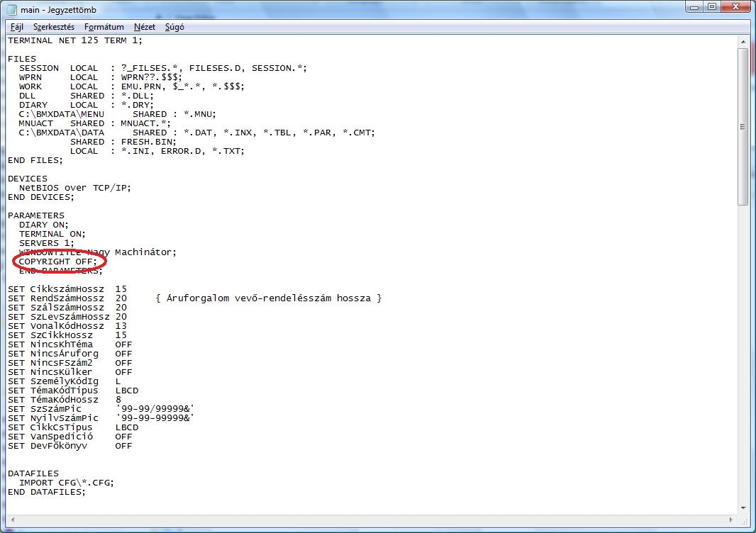Click the 'SET NincsÁruforg OFF' line
Image resolution: width=756 pixels, height=533 pixels.
pyautogui.click(x=70, y=354)
